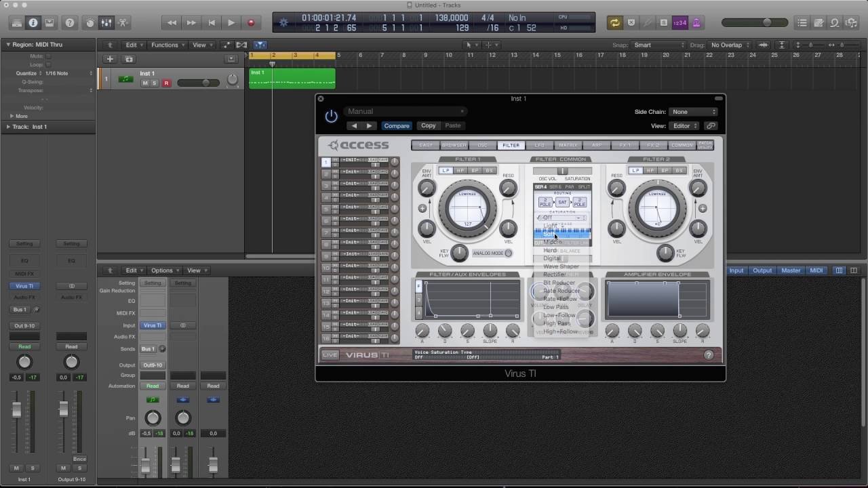Click the Rewind transport button

(172, 22)
